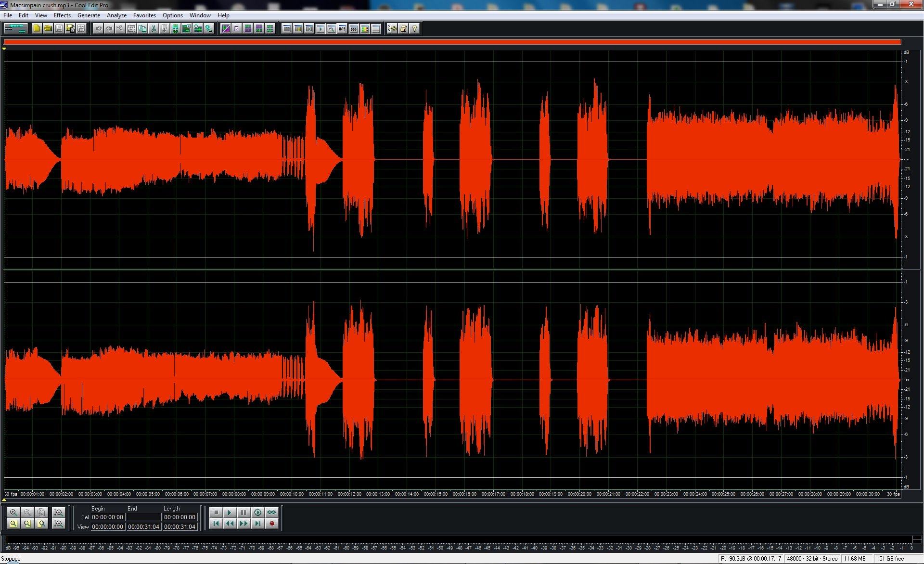924x564 pixels.
Task: Click the scissors Cut icon
Action: 154,28
